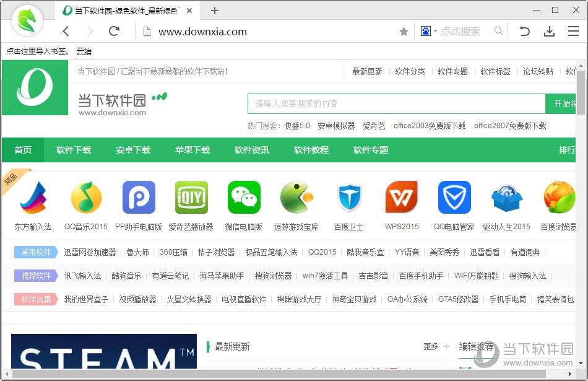Open the browser hamburger menu

[573, 31]
